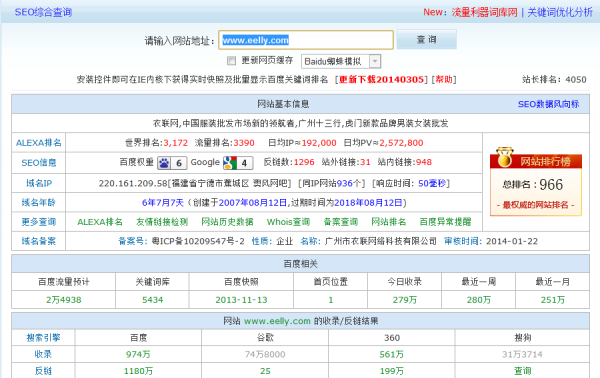The image size is (600, 378).
Task: Click the same-IP sites count 936个
Action: click(349, 183)
